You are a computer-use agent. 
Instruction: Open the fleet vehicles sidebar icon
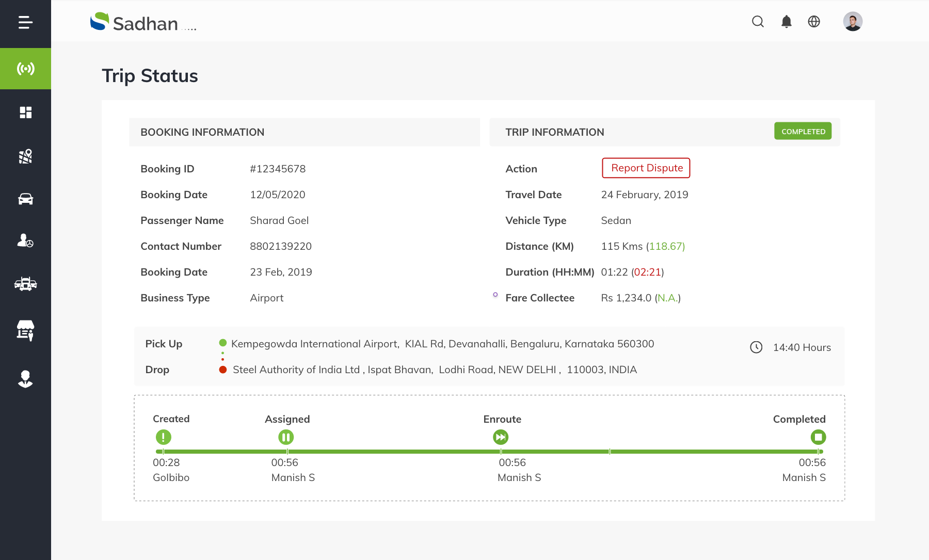click(x=25, y=283)
